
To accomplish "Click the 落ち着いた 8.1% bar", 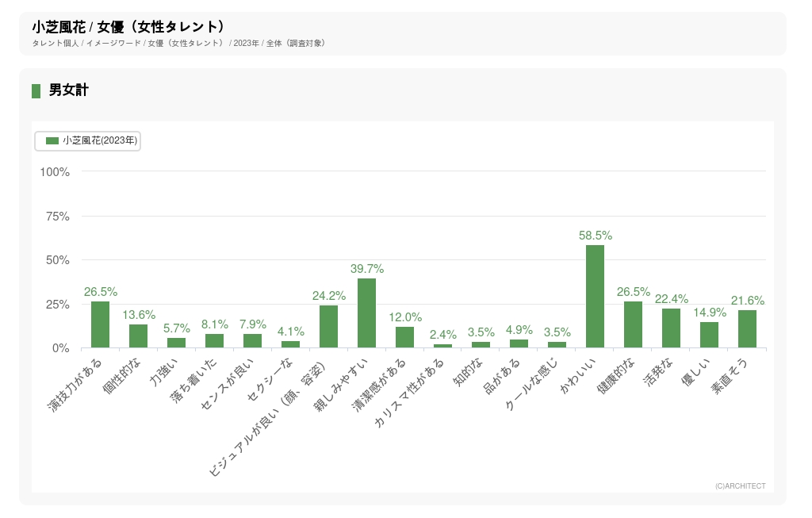I will (x=214, y=340).
